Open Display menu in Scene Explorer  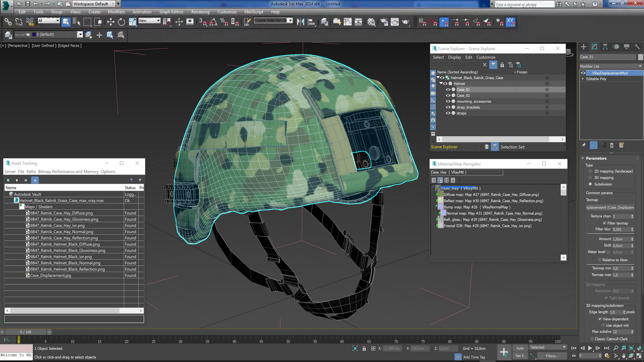(x=454, y=57)
